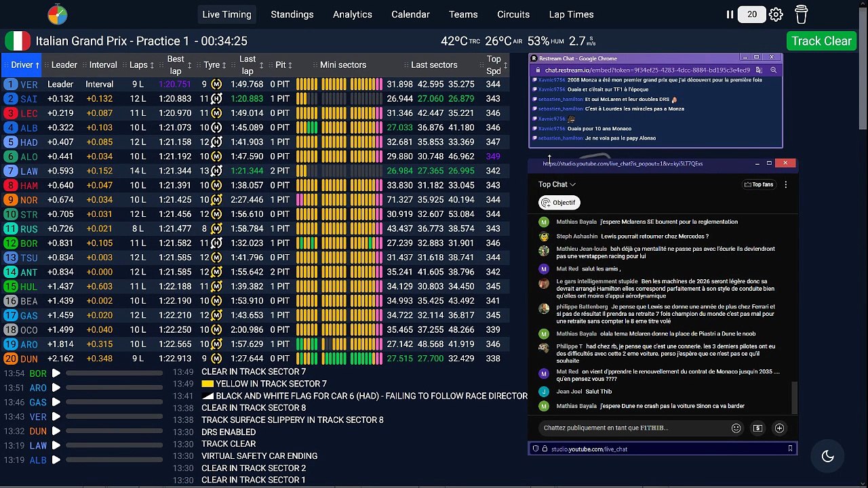This screenshot has height=488, width=868.
Task: Open emoji picker in YouTube chat
Action: tap(736, 428)
